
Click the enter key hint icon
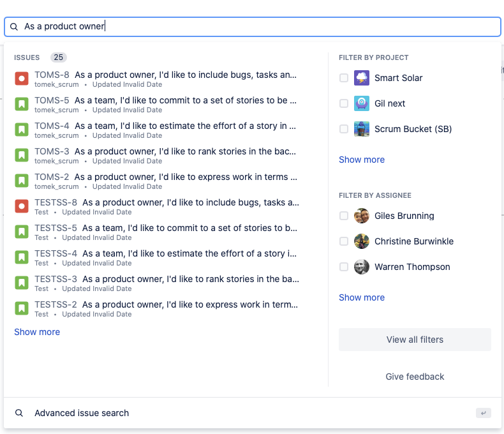[484, 413]
